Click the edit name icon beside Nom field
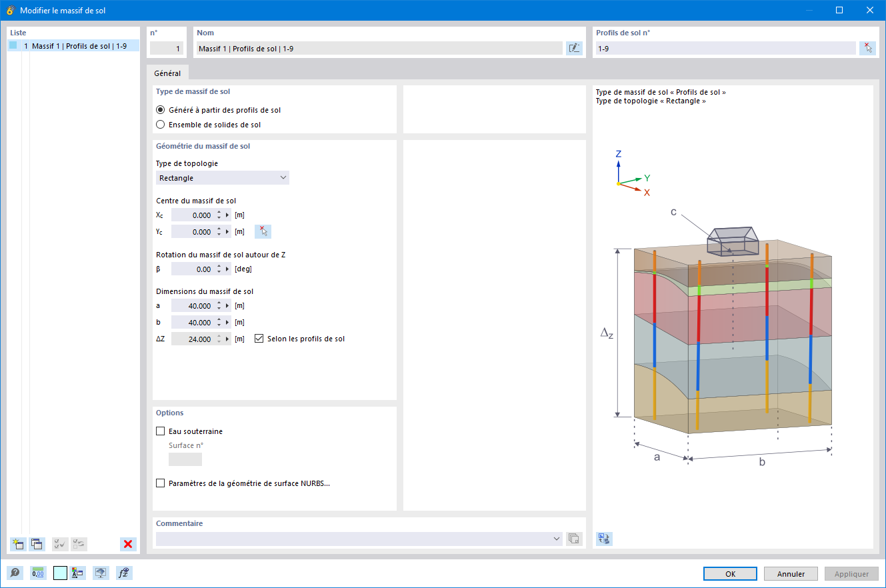The image size is (886, 588). 574,48
